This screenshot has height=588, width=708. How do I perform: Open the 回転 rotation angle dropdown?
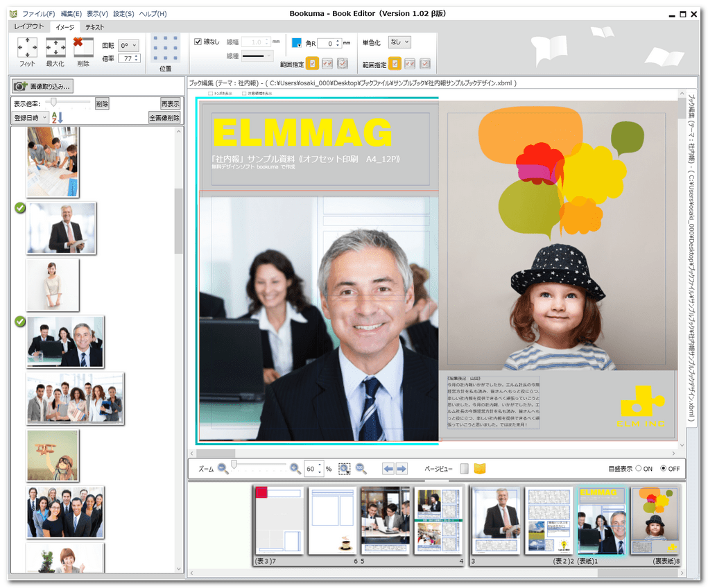click(128, 45)
